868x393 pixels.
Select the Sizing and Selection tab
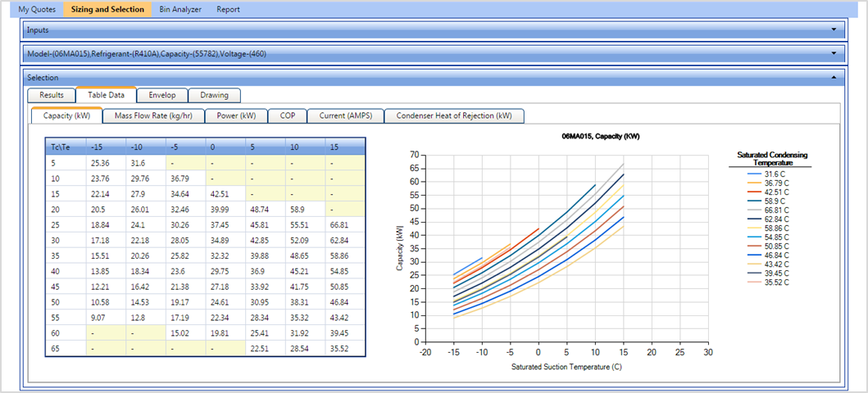107,9
